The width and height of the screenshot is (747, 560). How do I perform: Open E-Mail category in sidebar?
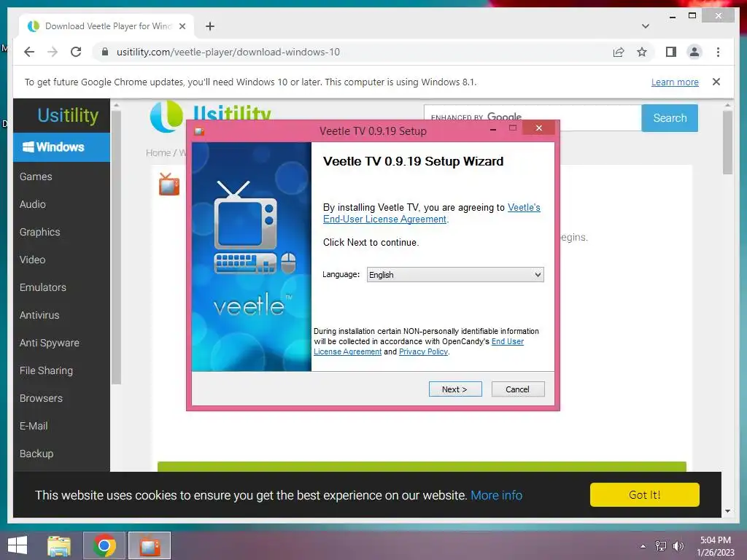click(x=34, y=426)
